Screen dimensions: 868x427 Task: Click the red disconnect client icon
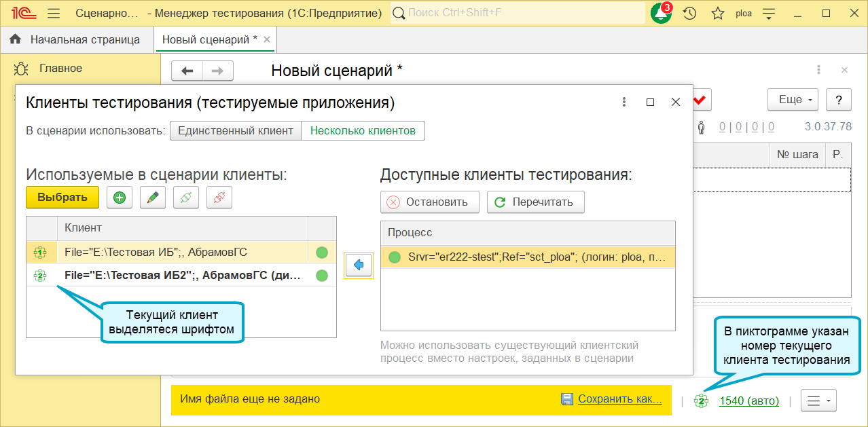pos(219,198)
